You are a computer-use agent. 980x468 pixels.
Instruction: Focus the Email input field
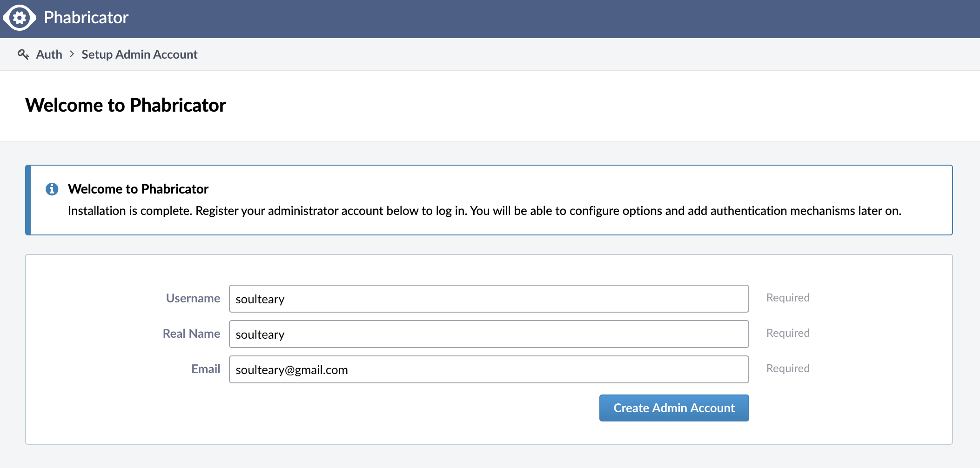pos(489,369)
